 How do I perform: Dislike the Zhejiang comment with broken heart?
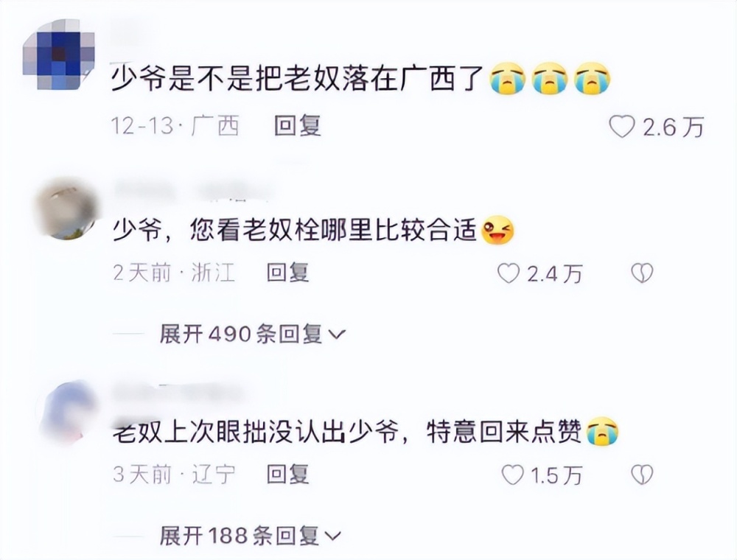[642, 273]
